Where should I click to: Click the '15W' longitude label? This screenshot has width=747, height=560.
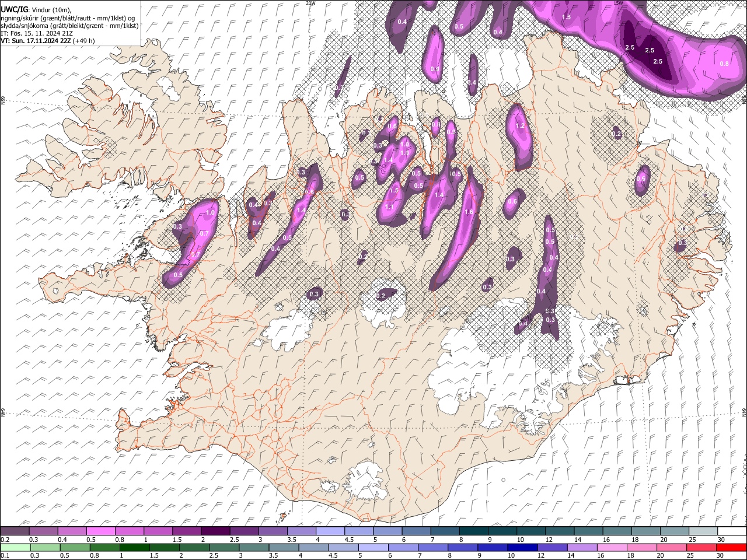point(619,3)
